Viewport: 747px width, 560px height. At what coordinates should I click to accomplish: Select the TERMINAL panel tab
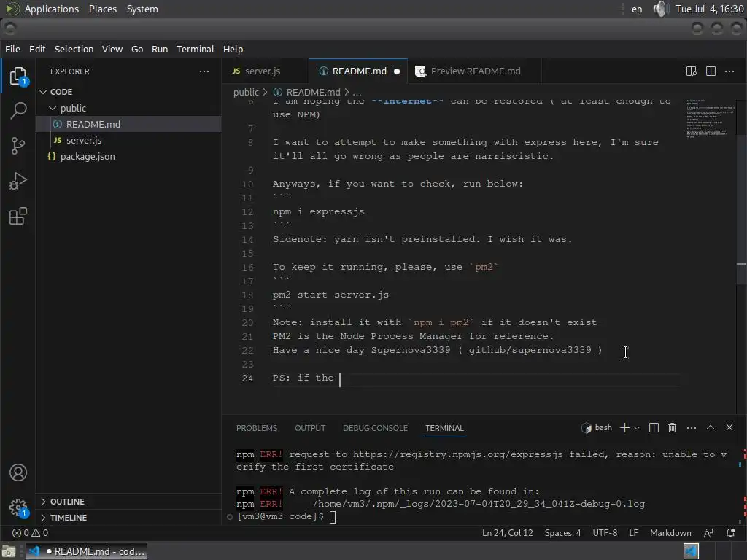tap(444, 428)
